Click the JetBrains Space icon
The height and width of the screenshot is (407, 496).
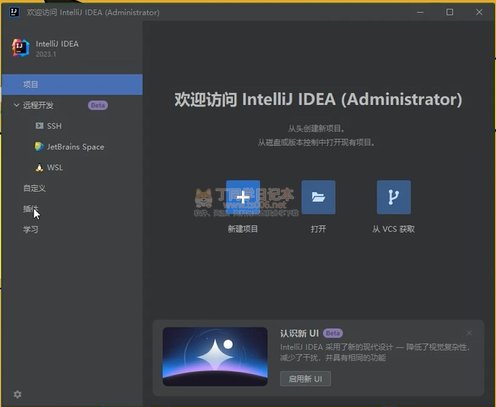pyautogui.click(x=39, y=146)
